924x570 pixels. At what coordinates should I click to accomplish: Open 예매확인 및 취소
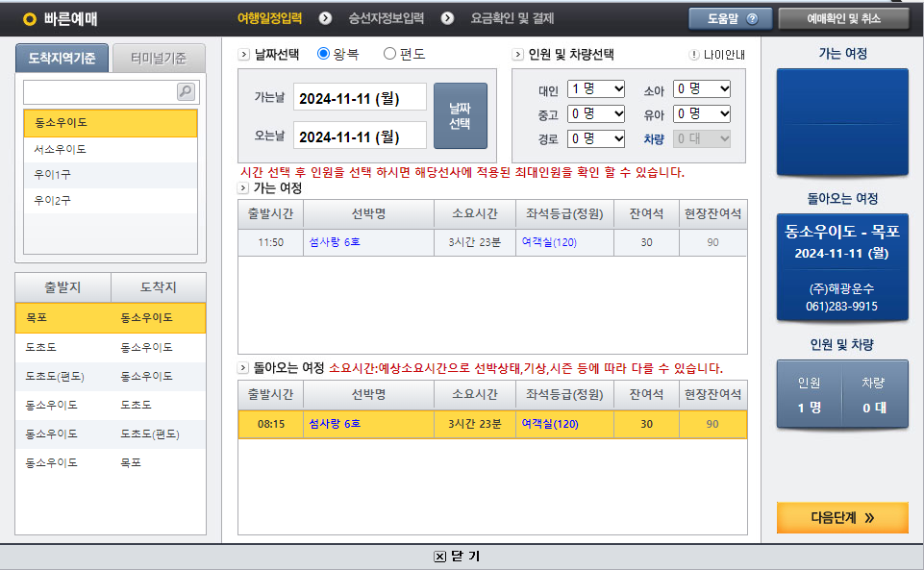(845, 17)
